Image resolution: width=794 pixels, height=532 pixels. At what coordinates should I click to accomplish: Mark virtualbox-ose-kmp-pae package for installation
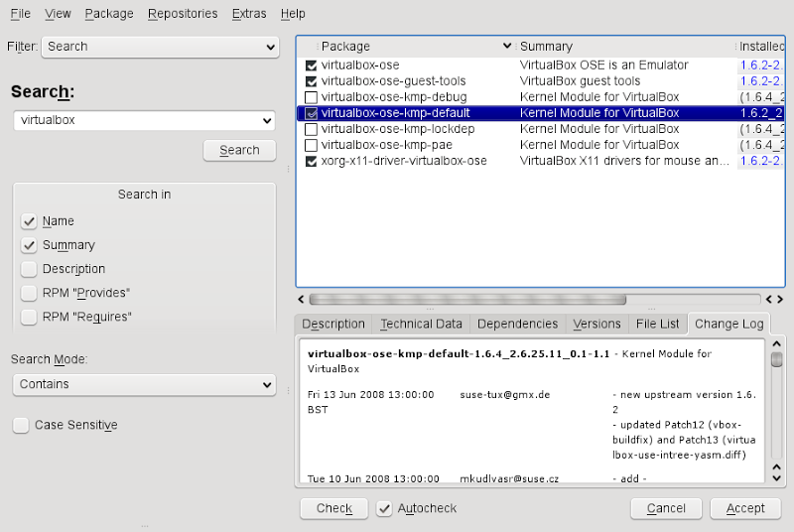click(312, 145)
